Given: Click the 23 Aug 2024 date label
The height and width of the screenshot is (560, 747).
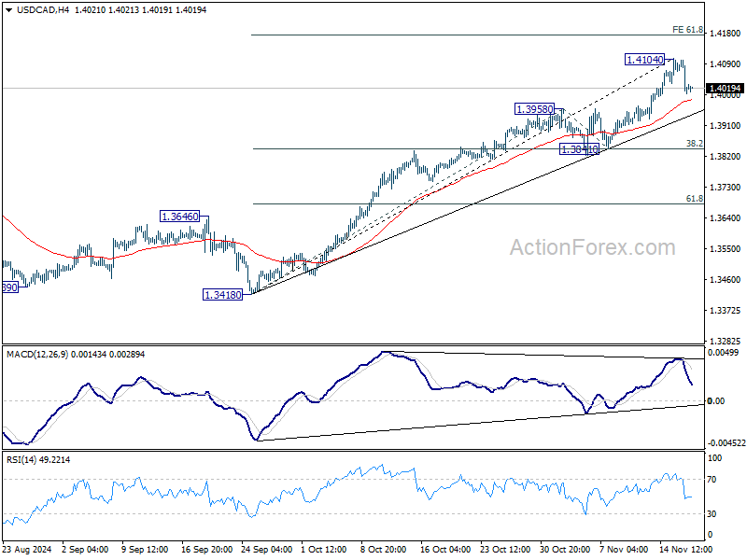Looking at the screenshot, I should (27, 549).
